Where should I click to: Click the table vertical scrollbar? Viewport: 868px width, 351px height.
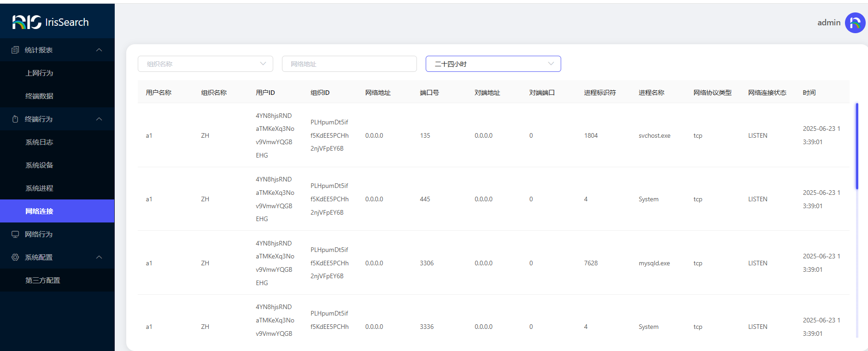856,146
